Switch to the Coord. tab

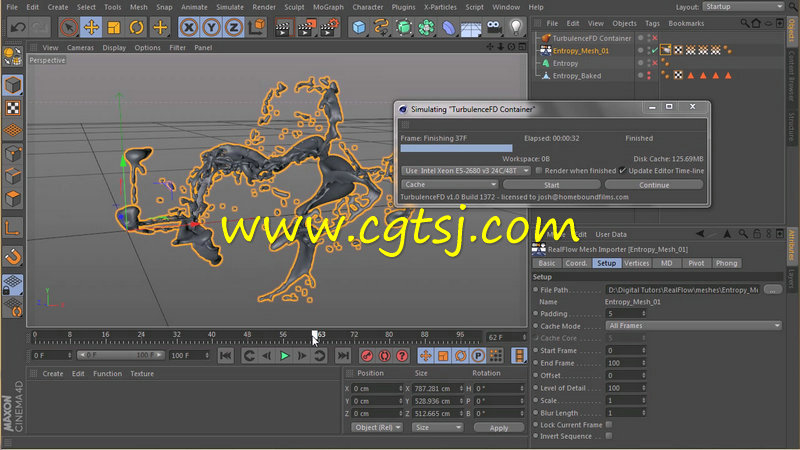576,263
